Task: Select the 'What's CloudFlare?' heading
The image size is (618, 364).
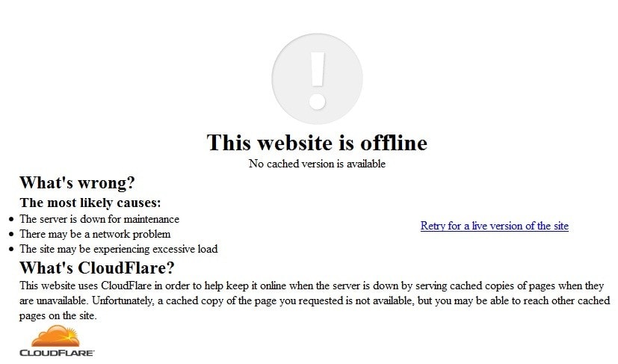Action: click(x=97, y=268)
